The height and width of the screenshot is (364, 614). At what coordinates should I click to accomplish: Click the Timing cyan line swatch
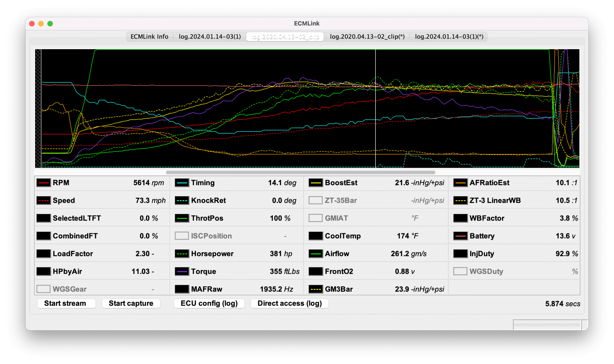[182, 183]
